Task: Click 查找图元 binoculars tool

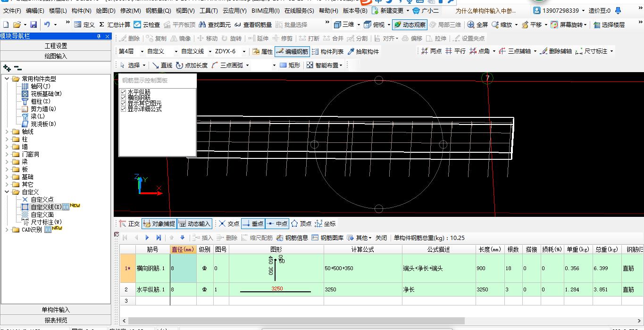Action: (x=215, y=25)
